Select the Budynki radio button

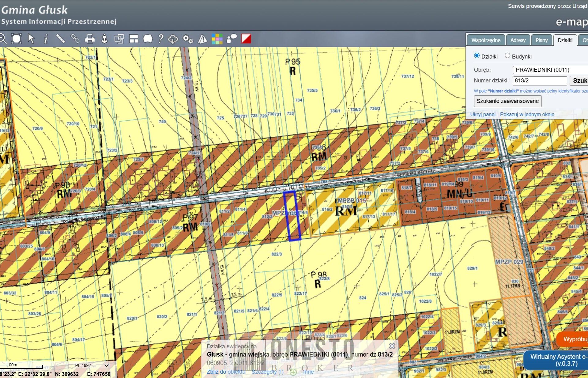[507, 56]
